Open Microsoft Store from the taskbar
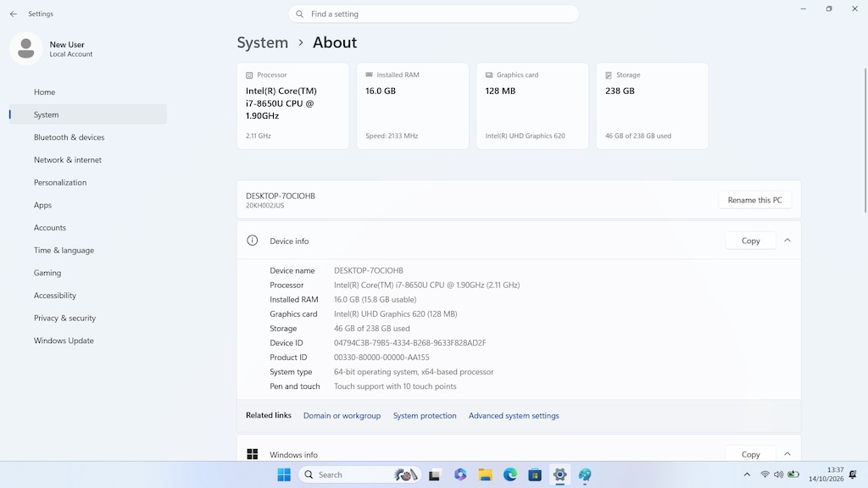The width and height of the screenshot is (868, 488). click(x=535, y=474)
